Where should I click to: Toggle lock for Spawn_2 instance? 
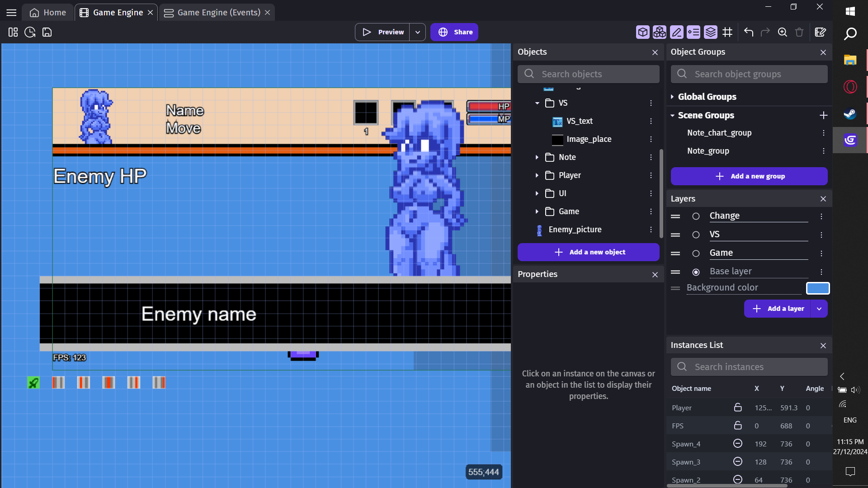(x=738, y=479)
